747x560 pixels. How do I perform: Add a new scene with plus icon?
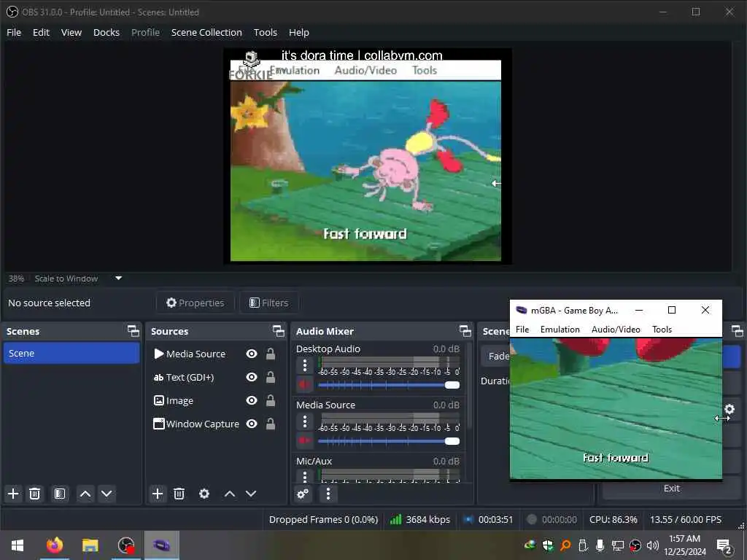click(x=13, y=494)
